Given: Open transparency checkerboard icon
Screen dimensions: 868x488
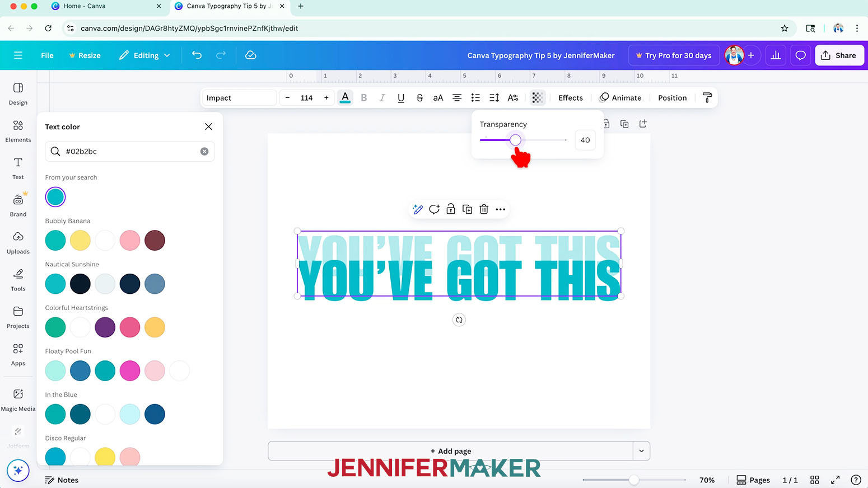Looking at the screenshot, I should pos(537,97).
